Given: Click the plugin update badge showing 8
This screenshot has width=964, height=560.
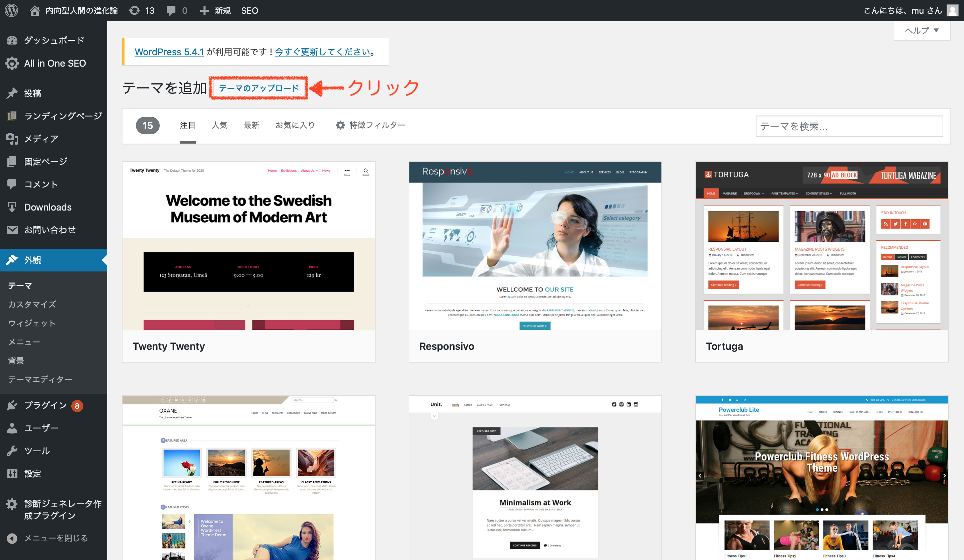Looking at the screenshot, I should pos(77,405).
